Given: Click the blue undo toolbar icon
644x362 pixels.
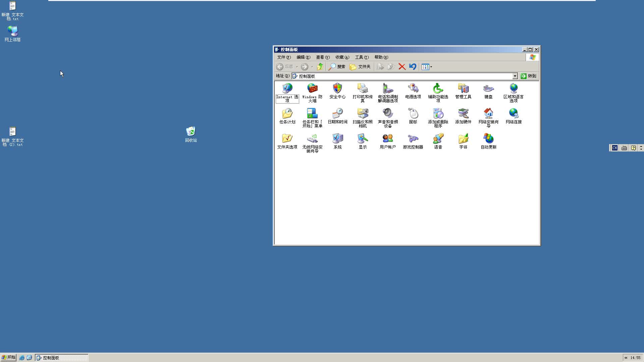Looking at the screenshot, I should point(413,67).
